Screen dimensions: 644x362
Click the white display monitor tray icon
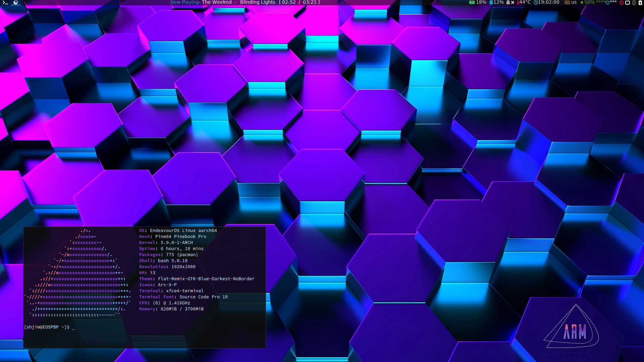[628, 2]
